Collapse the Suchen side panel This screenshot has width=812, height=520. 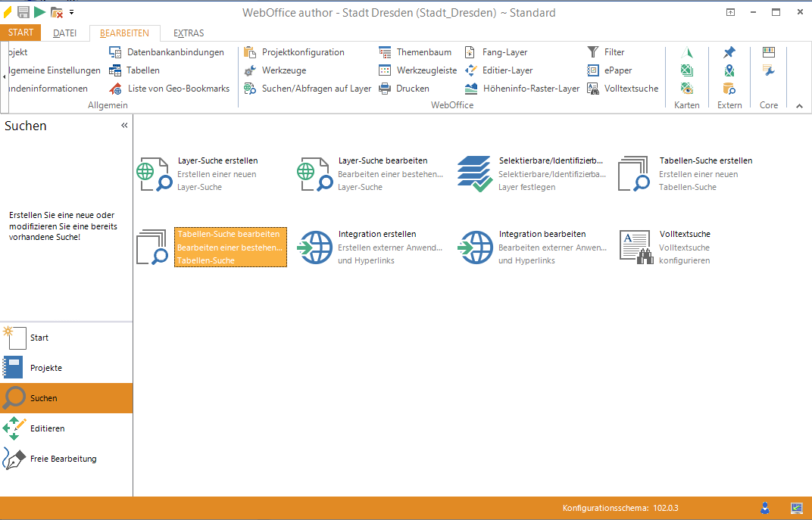(124, 126)
